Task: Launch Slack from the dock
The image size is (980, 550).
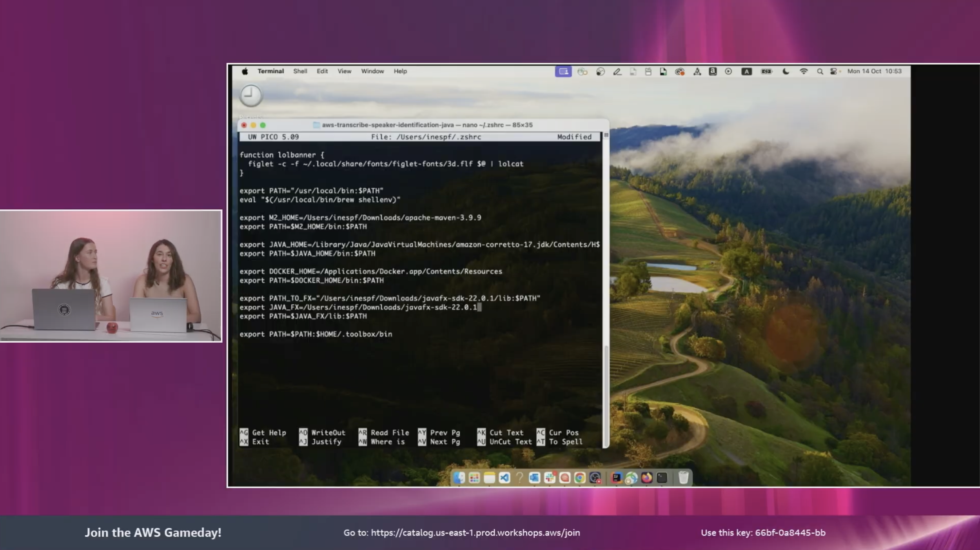Action: point(550,477)
